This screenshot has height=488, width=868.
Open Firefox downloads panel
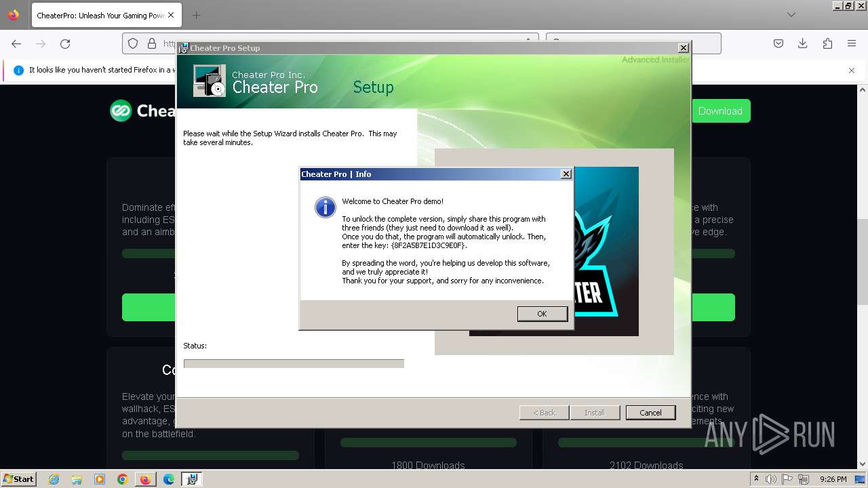point(803,43)
